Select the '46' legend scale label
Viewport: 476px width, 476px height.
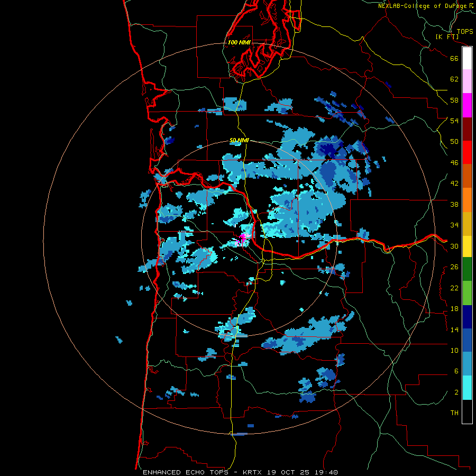point(454,163)
